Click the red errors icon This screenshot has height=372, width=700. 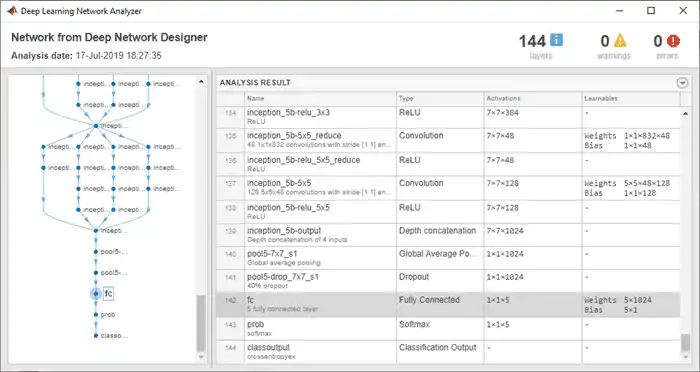tap(673, 41)
